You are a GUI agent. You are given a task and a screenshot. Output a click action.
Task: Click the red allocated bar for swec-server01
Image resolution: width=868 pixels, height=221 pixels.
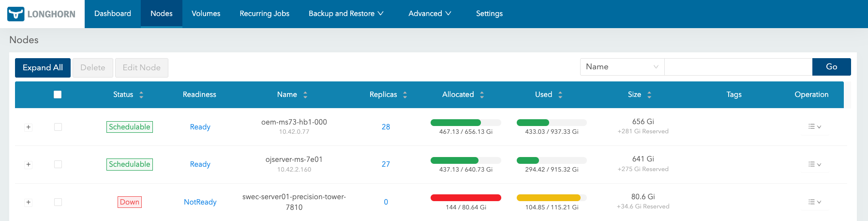466,197
